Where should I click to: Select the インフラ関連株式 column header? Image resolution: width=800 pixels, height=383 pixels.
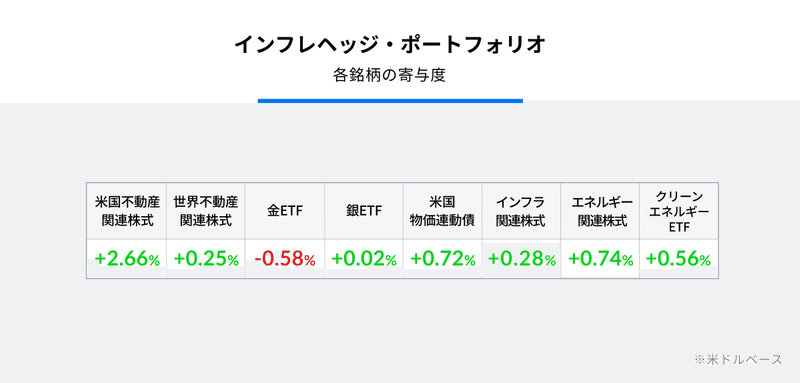point(521,211)
